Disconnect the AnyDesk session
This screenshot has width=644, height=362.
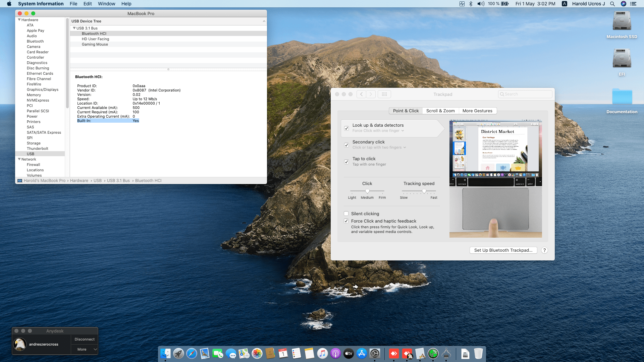click(x=85, y=339)
